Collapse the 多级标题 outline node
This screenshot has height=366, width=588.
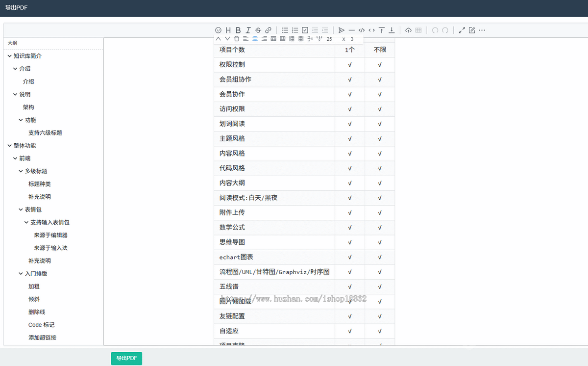tap(21, 171)
